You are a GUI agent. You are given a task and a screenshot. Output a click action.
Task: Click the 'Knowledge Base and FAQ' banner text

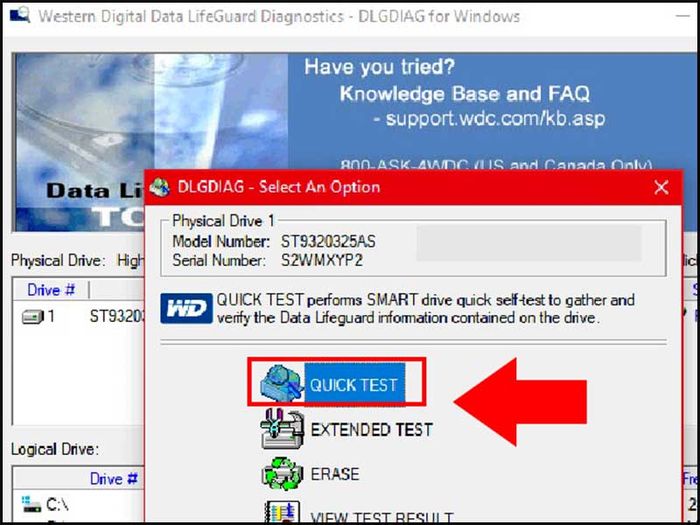(464, 94)
